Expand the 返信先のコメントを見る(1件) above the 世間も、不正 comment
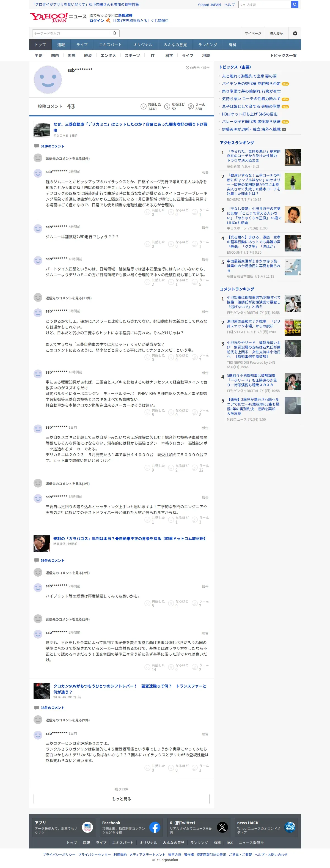Image resolution: width=330 pixels, height=868 pixels. [x=67, y=619]
